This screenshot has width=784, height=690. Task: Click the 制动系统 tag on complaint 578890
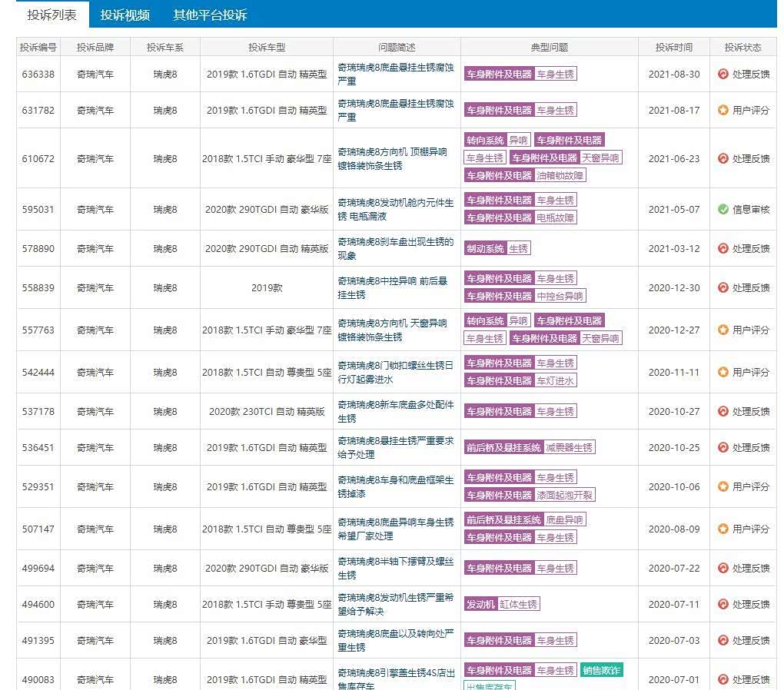point(485,248)
